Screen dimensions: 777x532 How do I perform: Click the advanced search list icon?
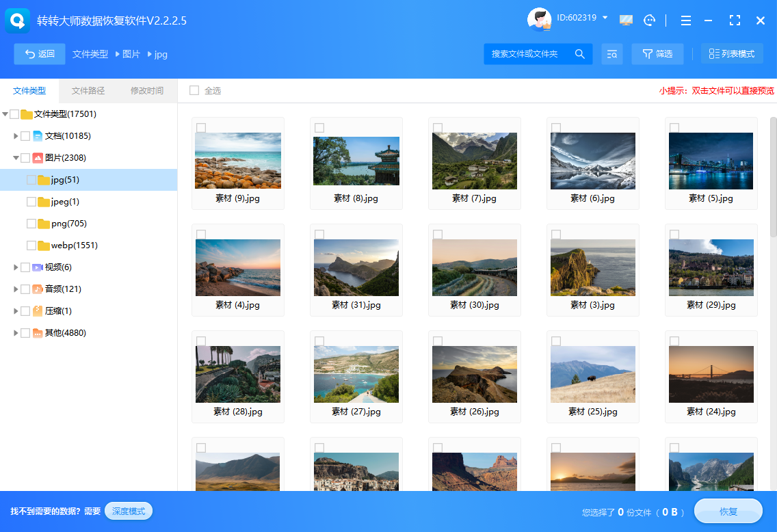coord(611,54)
